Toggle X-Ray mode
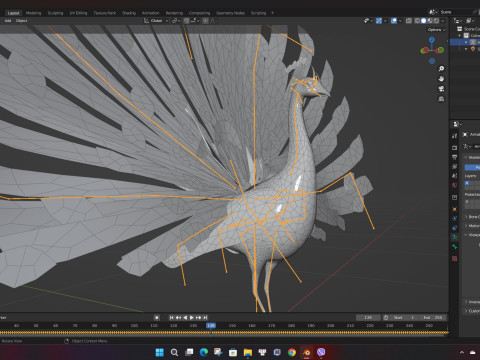Image resolution: width=480 pixels, height=360 pixels. tap(409, 21)
